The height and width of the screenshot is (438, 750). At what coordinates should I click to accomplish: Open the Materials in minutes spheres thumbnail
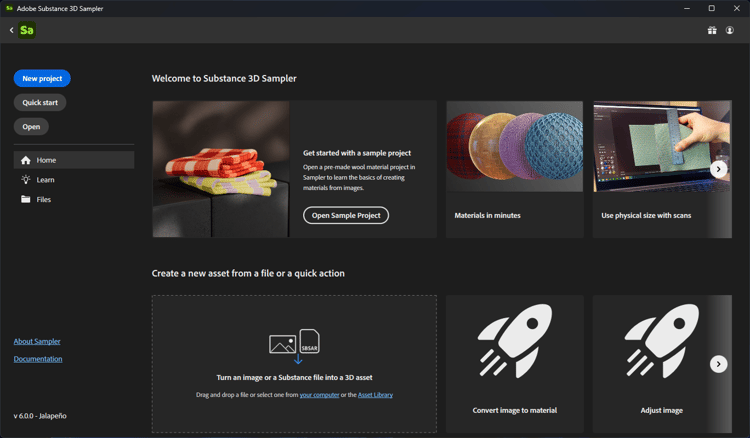[x=515, y=146]
